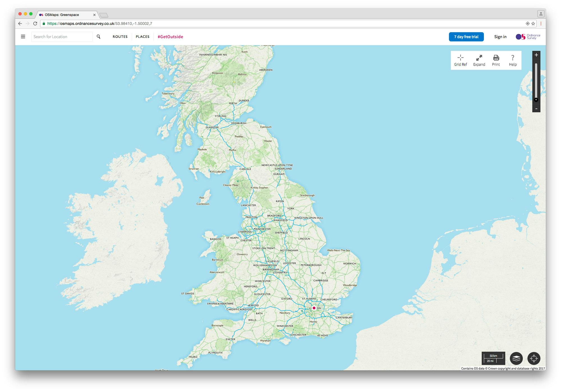Click the Expand map icon
The width and height of the screenshot is (561, 392).
(479, 60)
